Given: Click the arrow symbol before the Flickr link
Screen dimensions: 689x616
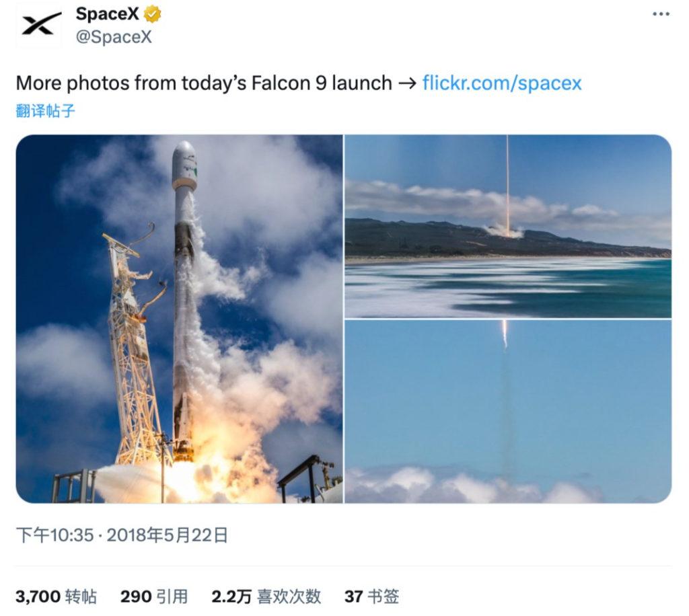Looking at the screenshot, I should [x=406, y=83].
